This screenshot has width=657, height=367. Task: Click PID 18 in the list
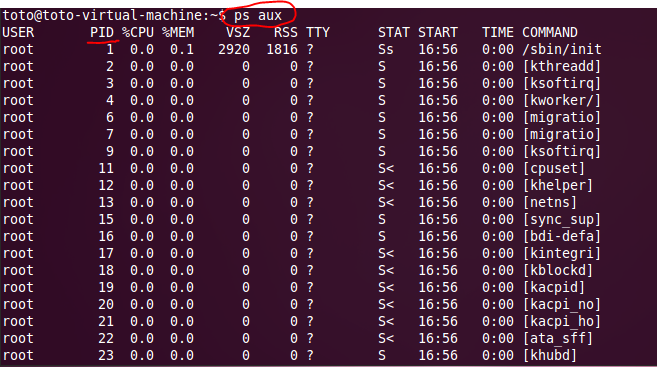click(106, 270)
